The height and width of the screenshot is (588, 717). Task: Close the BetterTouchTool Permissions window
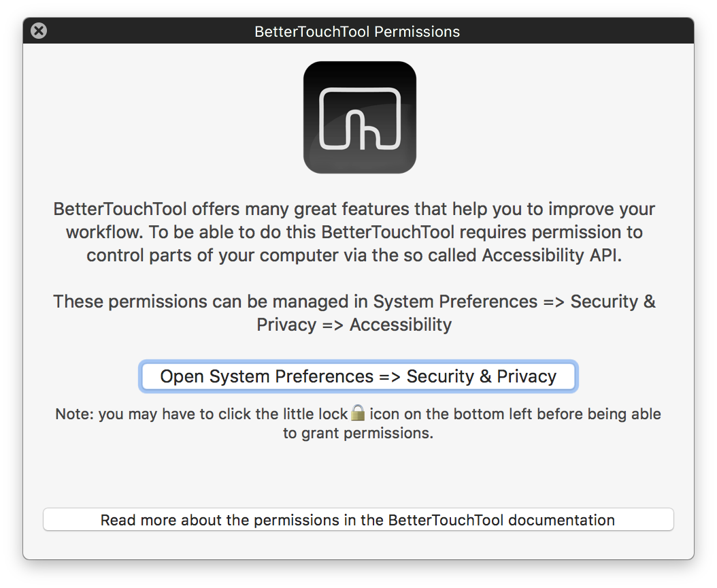[39, 31]
